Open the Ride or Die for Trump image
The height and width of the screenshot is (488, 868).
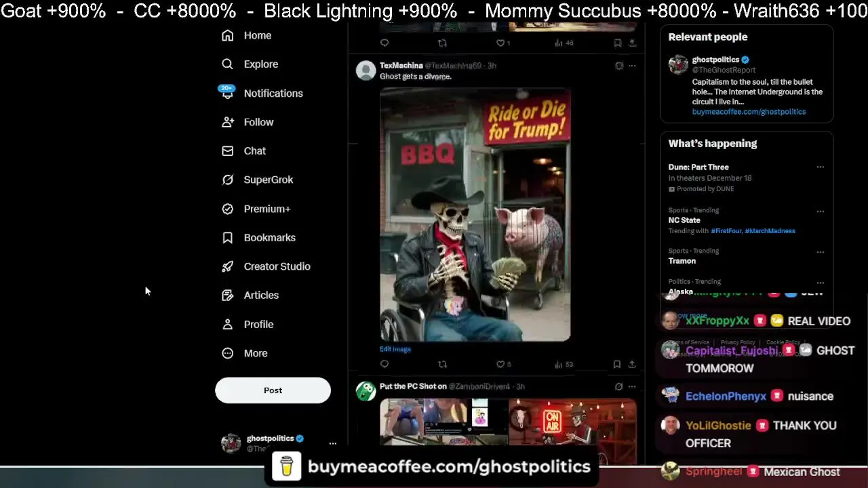pos(475,214)
